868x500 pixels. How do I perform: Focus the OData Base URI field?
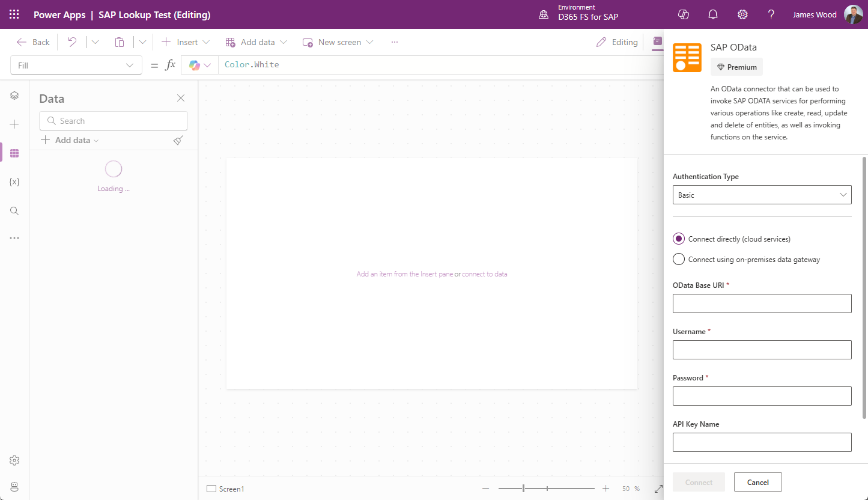pyautogui.click(x=762, y=303)
